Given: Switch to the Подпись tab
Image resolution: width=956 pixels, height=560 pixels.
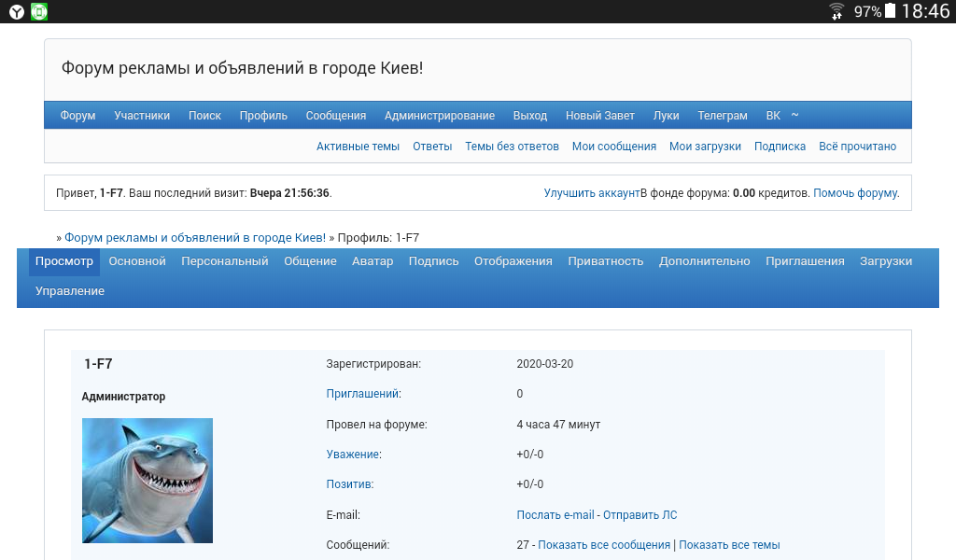Looking at the screenshot, I should point(433,261).
